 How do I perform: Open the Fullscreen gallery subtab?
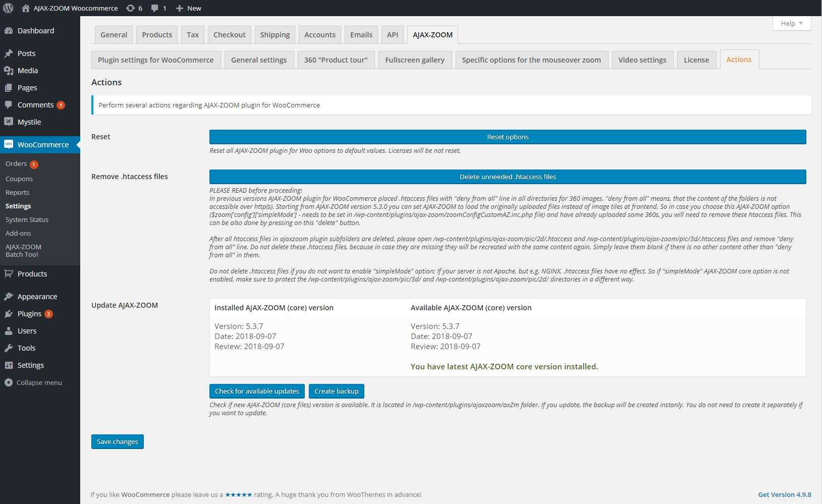point(415,60)
